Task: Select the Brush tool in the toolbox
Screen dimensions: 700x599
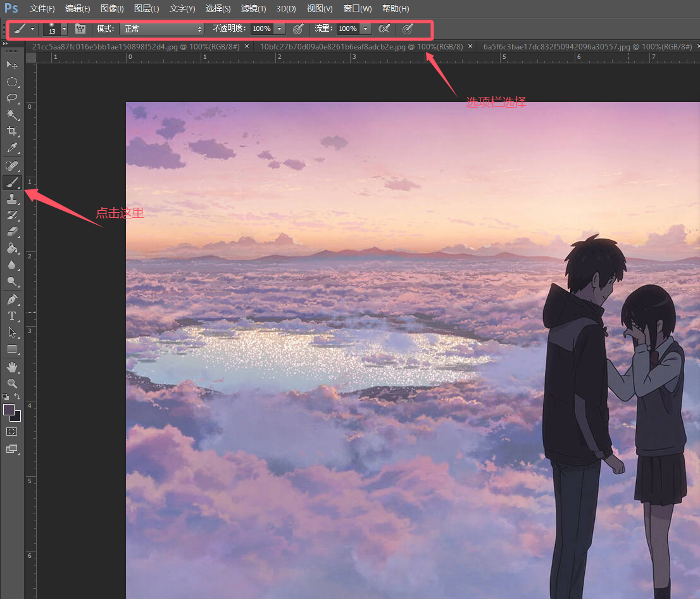Action: [x=12, y=182]
